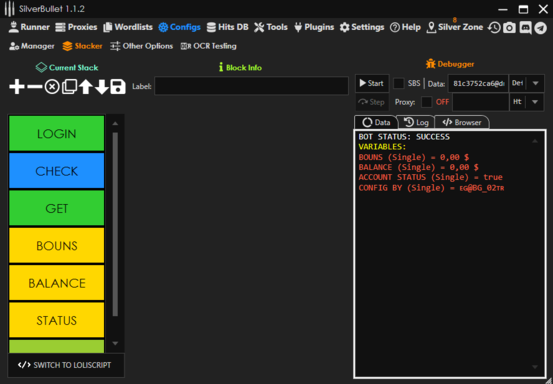553x384 pixels.
Task: Click the SilverBullet logo icon
Action: 10,9
